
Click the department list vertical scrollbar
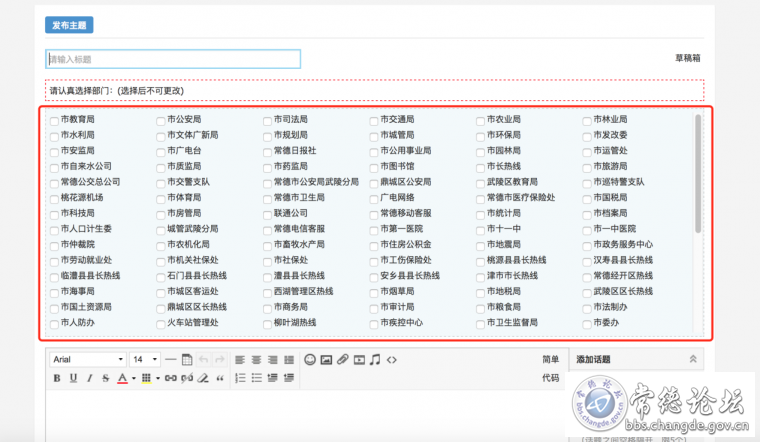point(698,174)
